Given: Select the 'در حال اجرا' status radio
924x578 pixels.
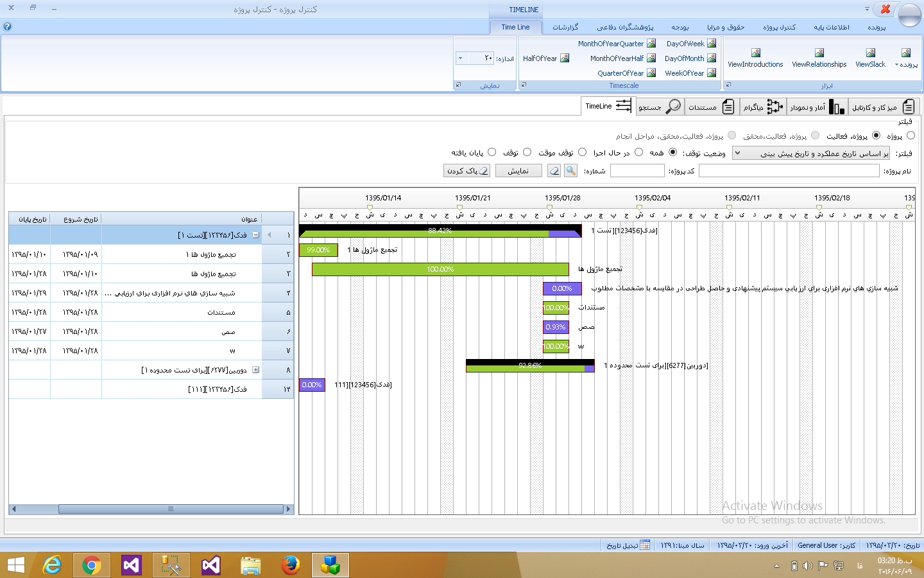Looking at the screenshot, I should pyautogui.click(x=638, y=152).
